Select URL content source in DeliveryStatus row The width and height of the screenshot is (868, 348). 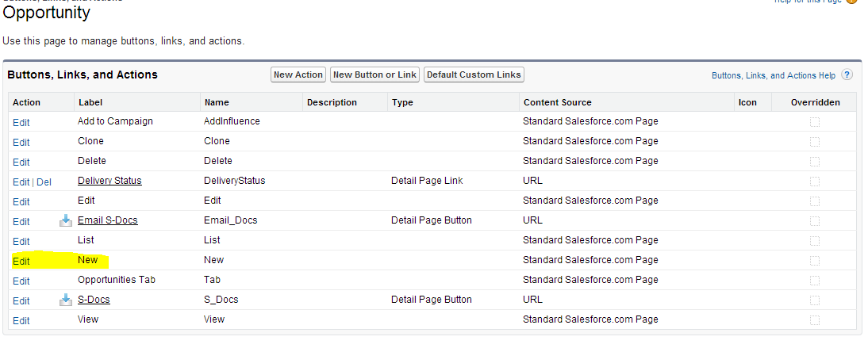[532, 181]
